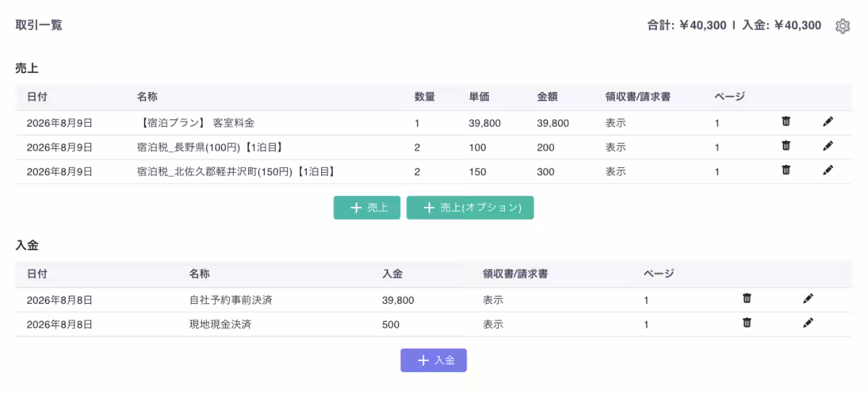This screenshot has width=868, height=395.
Task: Click the 200 金額 cell
Action: 546,148
